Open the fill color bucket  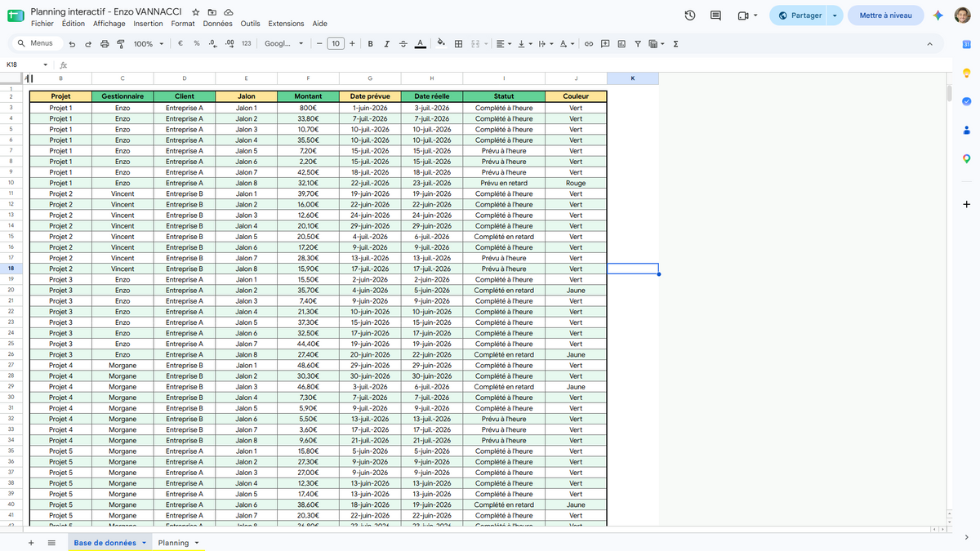tap(442, 44)
